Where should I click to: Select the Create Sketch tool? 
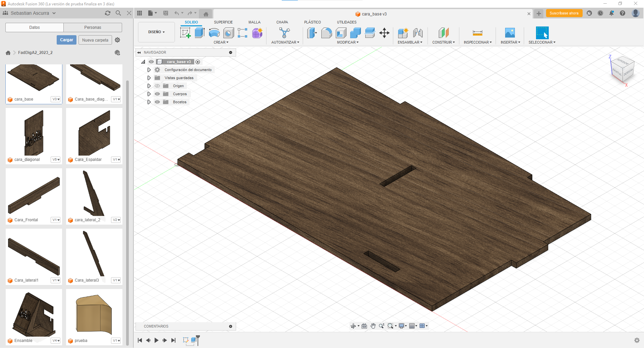[x=185, y=33]
